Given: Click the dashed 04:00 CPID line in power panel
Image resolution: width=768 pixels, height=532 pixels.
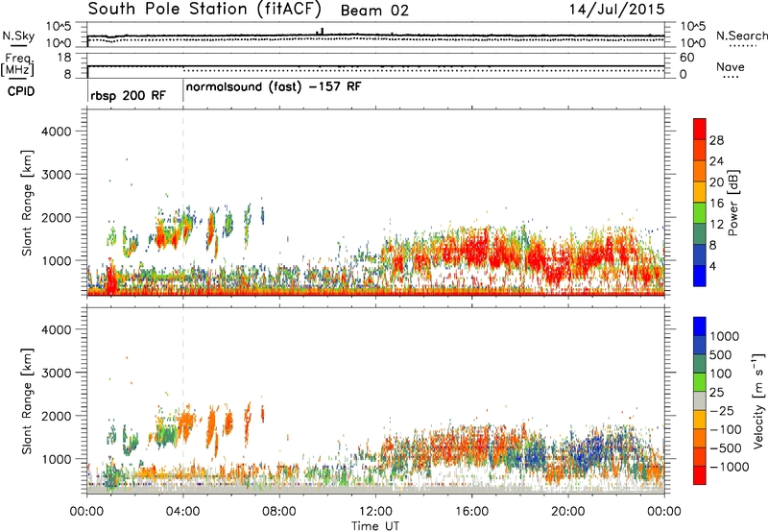Looking at the screenshot, I should coord(183,202).
